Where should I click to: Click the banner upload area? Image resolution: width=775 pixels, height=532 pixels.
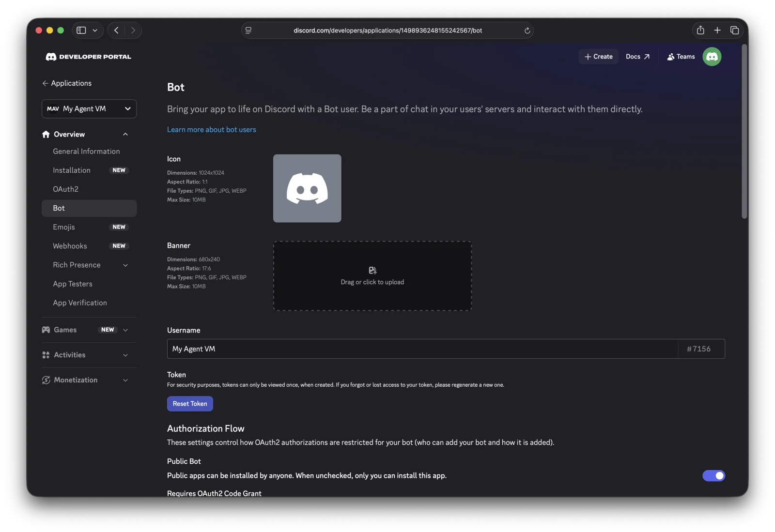point(372,276)
